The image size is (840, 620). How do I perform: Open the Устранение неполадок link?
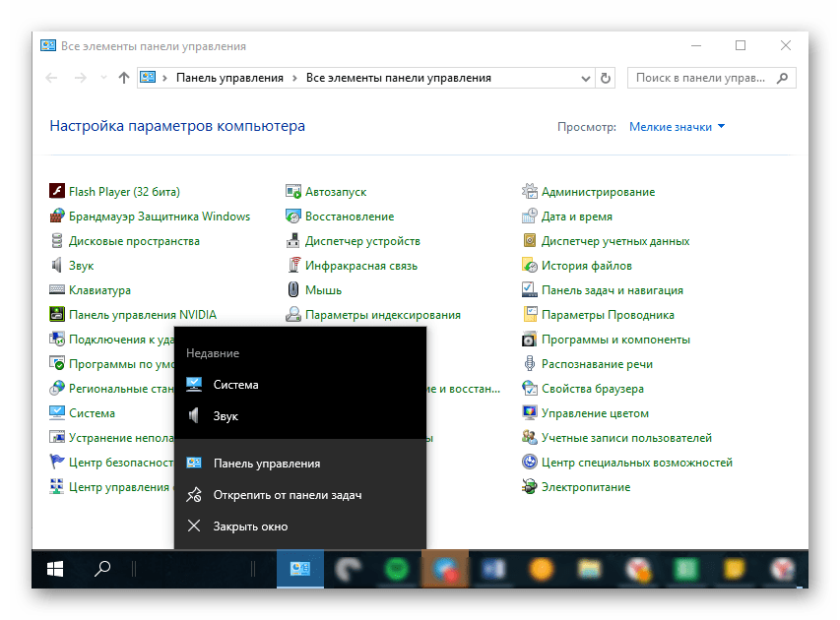121,437
